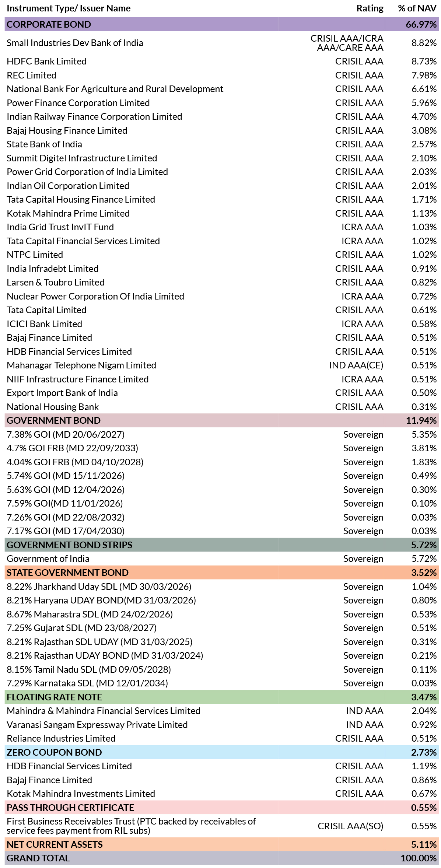The image size is (441, 868).
Task: Select the GOVERNMENT BOND STRIPS section header
Action: 69,545
